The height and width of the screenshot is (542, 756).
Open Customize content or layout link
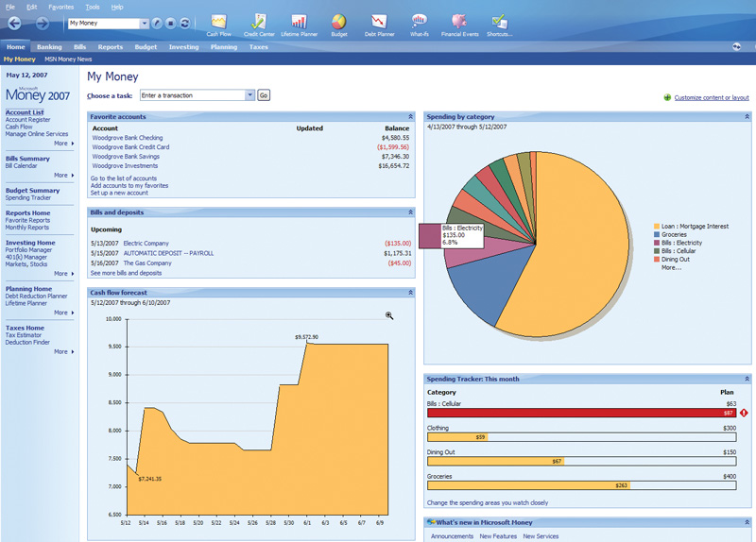click(x=712, y=97)
